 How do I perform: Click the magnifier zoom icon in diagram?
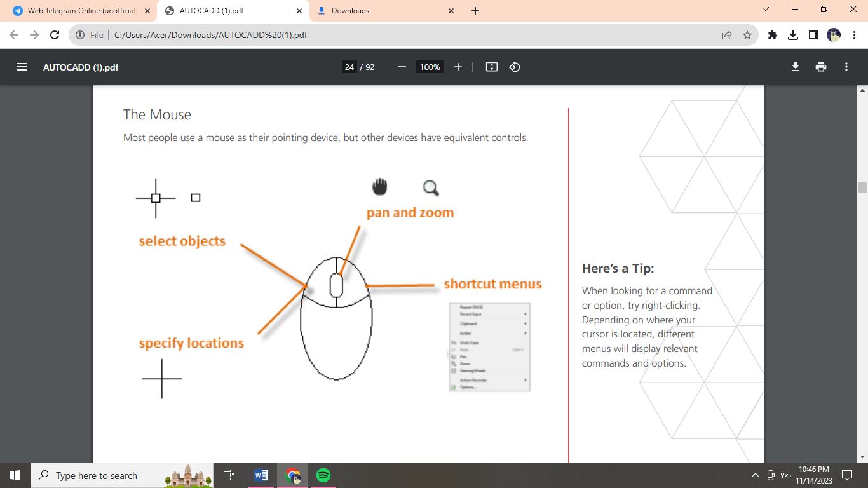pos(431,188)
